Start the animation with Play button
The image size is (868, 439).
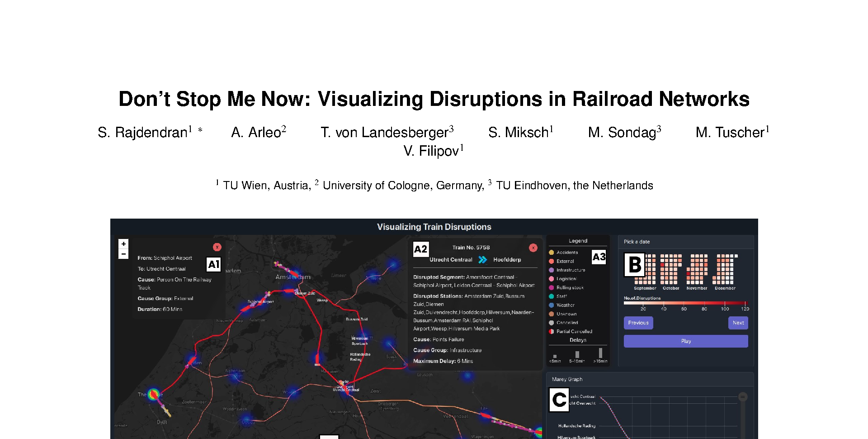[685, 341]
